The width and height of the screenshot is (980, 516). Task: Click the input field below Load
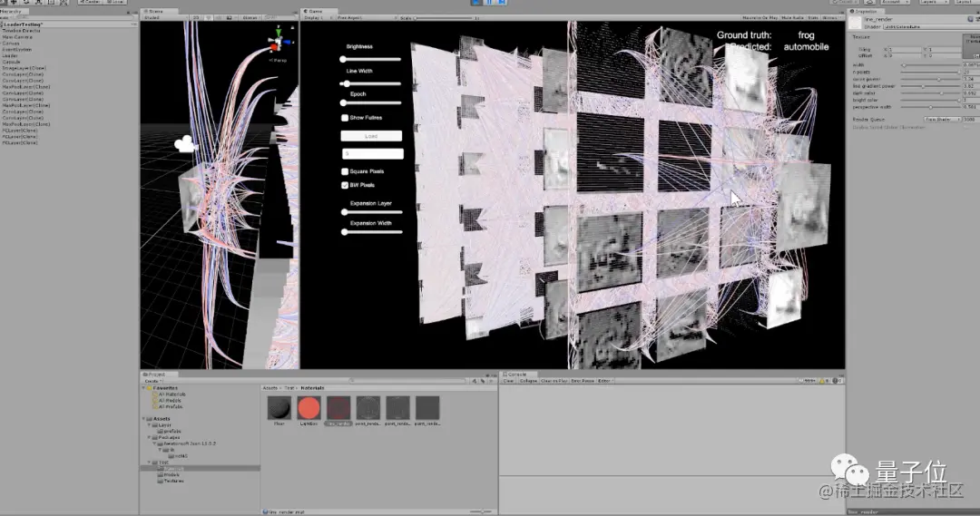(x=373, y=153)
